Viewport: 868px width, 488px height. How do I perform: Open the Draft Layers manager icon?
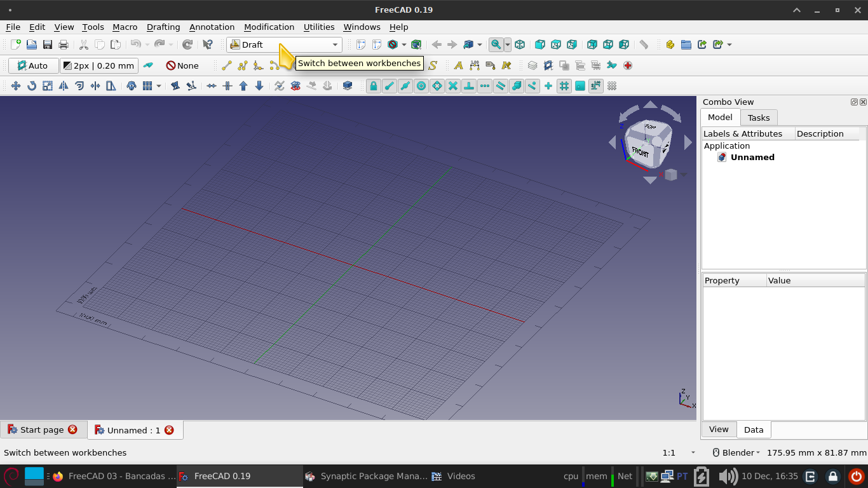coord(532,65)
